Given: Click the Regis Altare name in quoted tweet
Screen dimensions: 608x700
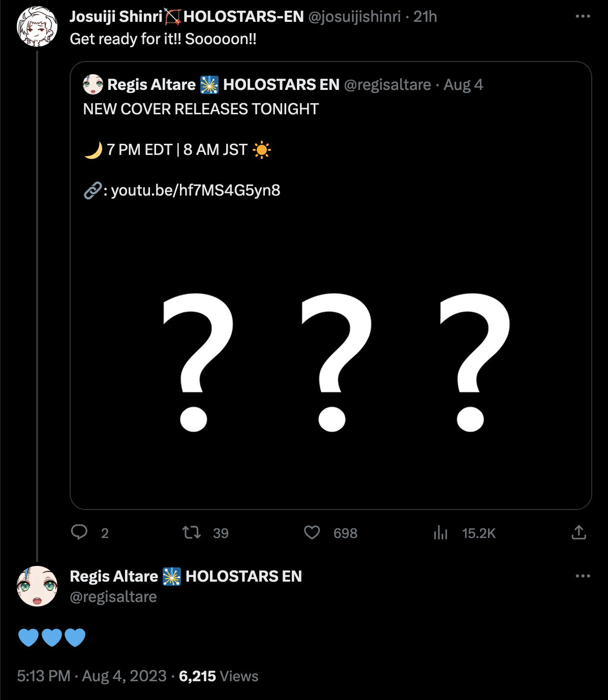Looking at the screenshot, I should click(x=151, y=84).
